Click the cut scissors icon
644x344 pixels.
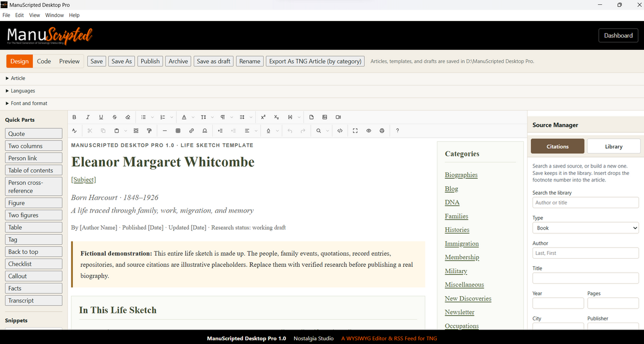pos(90,130)
